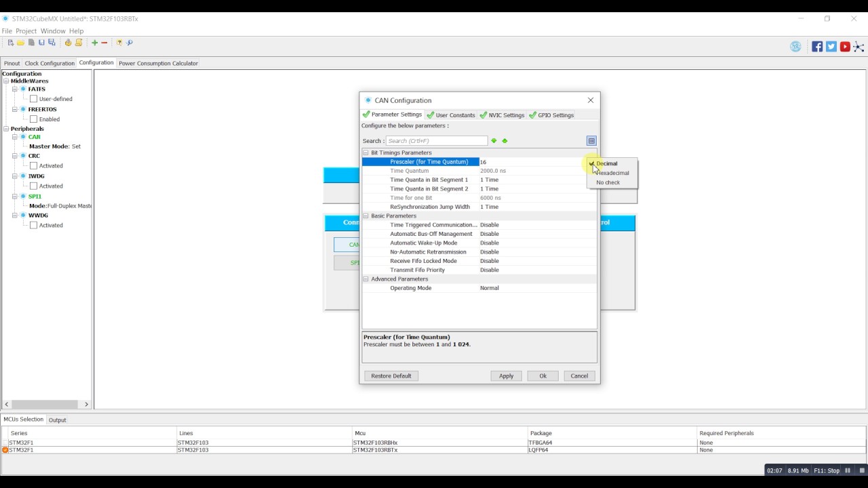Collapse the FATFS tree node
This screenshot has height=488, width=868.
(14, 89)
